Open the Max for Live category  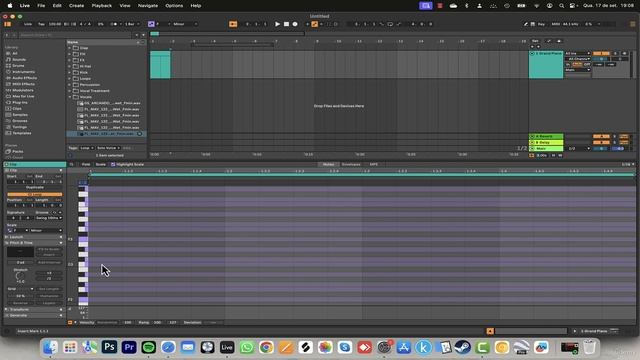click(23, 96)
